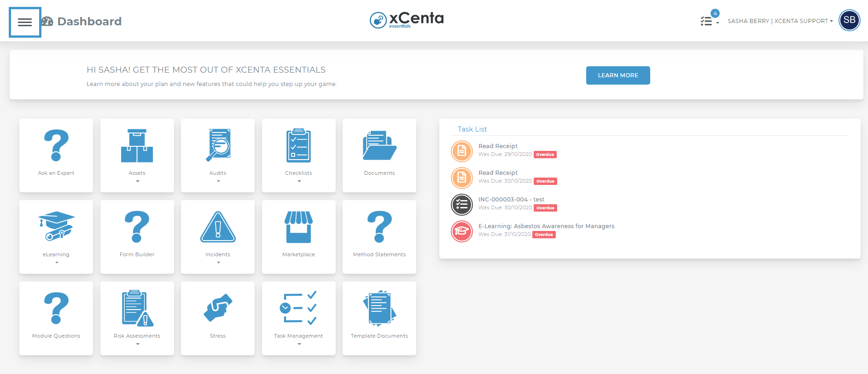Viewport: 868px width, 374px height.
Task: Open Ask an Expert question icon
Action: [56, 145]
